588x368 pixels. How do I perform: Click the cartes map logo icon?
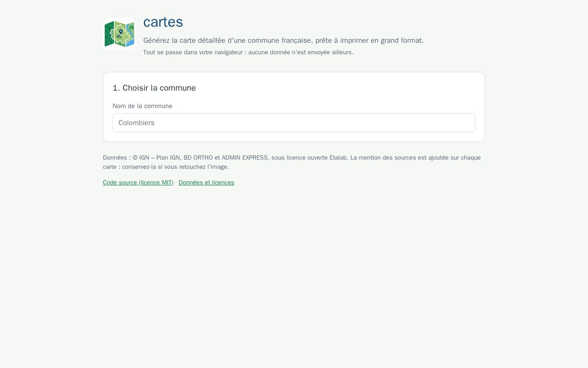(119, 34)
